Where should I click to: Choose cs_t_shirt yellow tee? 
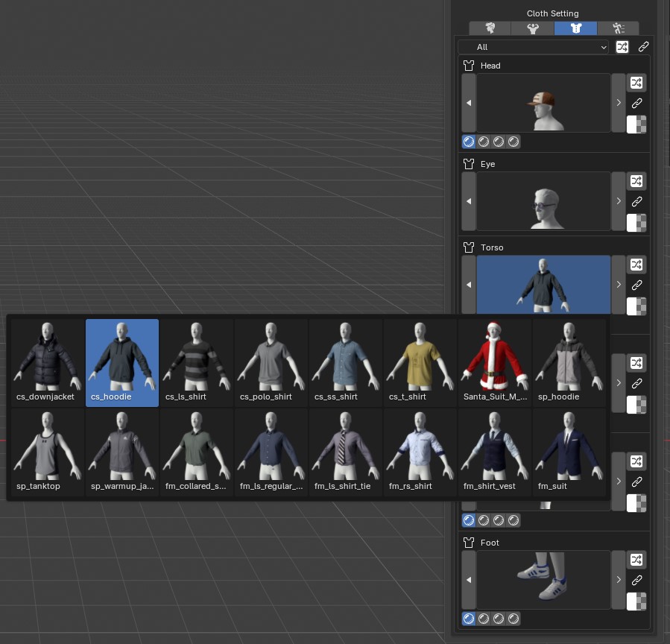pos(420,362)
